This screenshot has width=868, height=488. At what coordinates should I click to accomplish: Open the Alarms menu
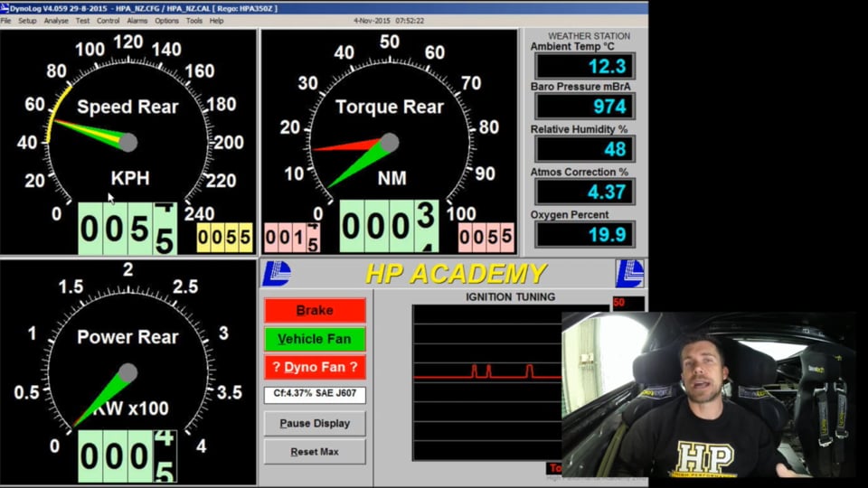(137, 21)
